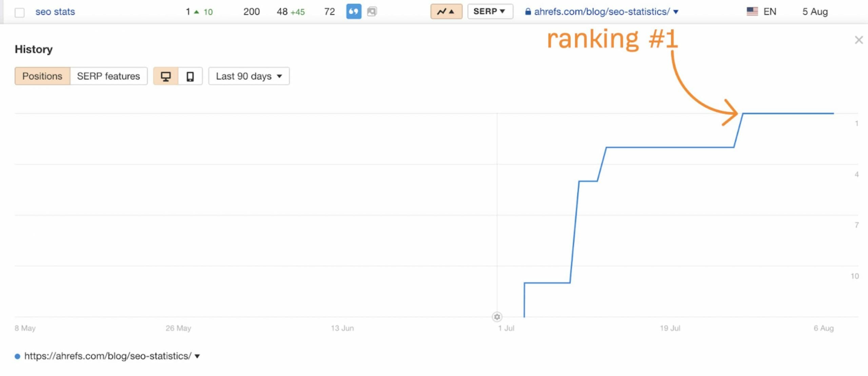Screen dimensions: 868x376
Task: Click the blue featured snippet quote icon
Action: 353,12
